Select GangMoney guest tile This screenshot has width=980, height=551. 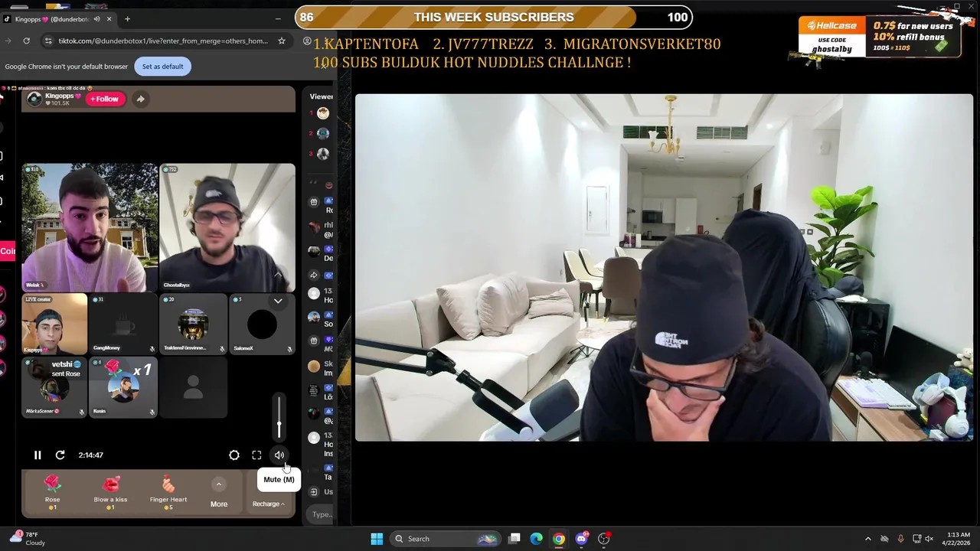pyautogui.click(x=123, y=324)
